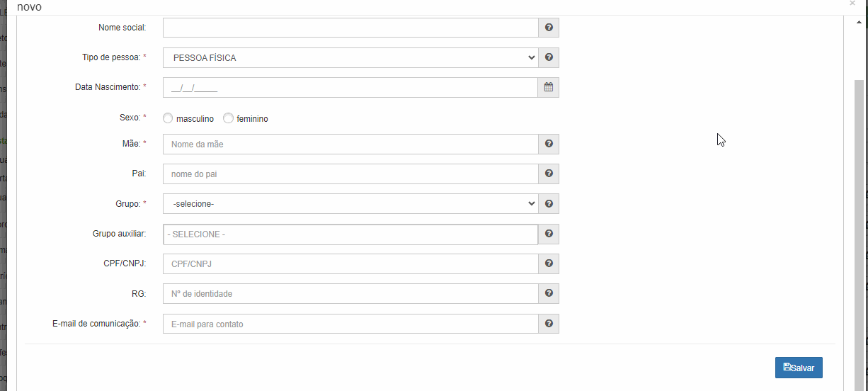Open the Grupo auxiliar SELECIONE combo box

(350, 234)
